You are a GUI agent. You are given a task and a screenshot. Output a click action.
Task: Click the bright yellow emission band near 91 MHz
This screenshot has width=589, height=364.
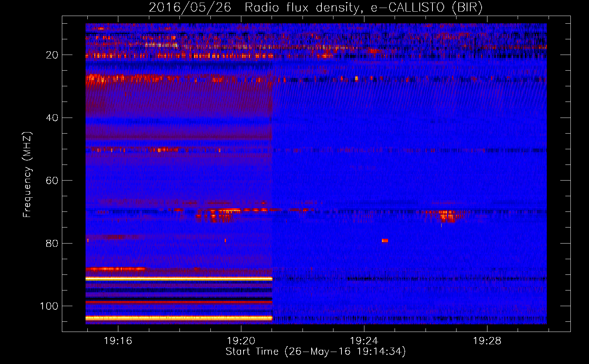click(x=179, y=278)
